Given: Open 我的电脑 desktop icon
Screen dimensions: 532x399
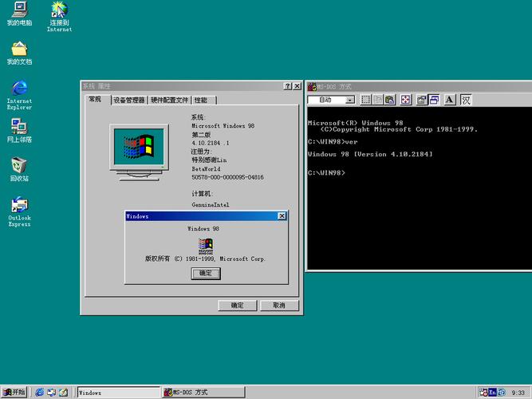Looking at the screenshot, I should tap(19, 14).
